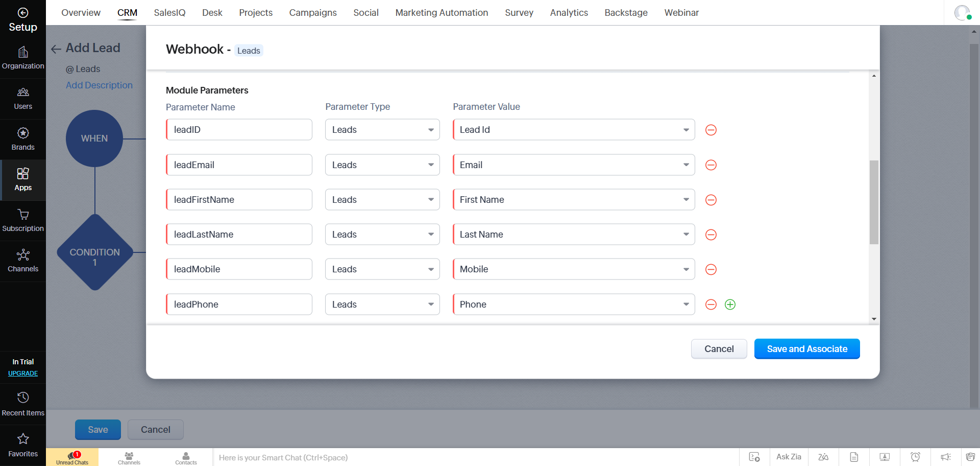Click the leadMobile parameter name field
Viewport: 980px width, 466px height.
tap(239, 269)
